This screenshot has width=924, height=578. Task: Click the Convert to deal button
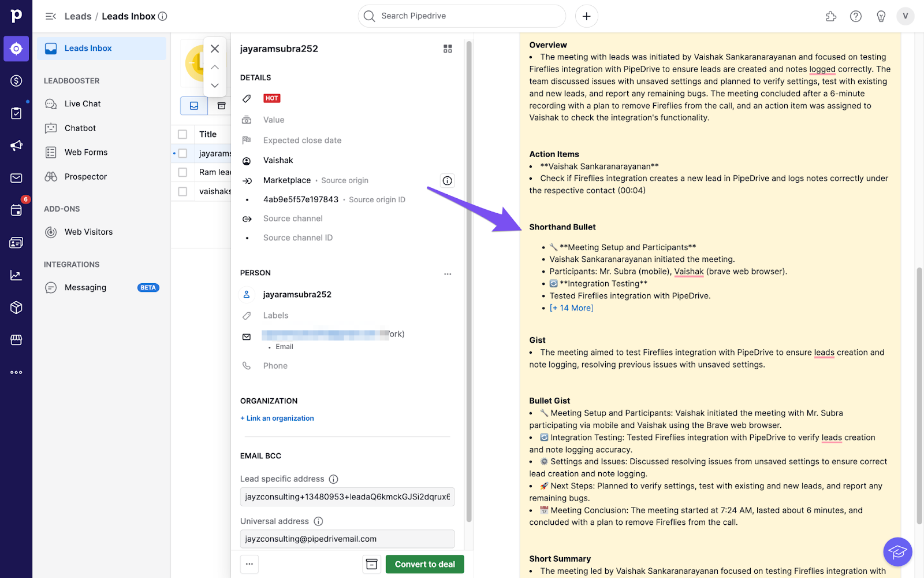coord(425,564)
